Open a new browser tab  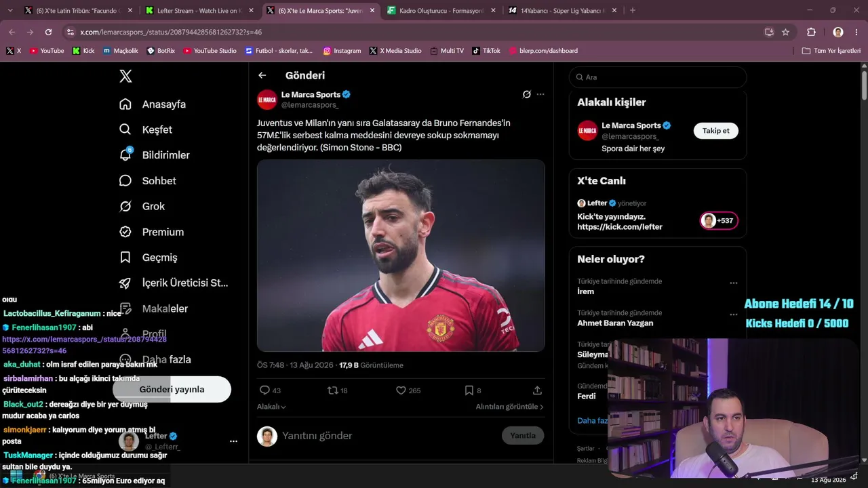[633, 11]
